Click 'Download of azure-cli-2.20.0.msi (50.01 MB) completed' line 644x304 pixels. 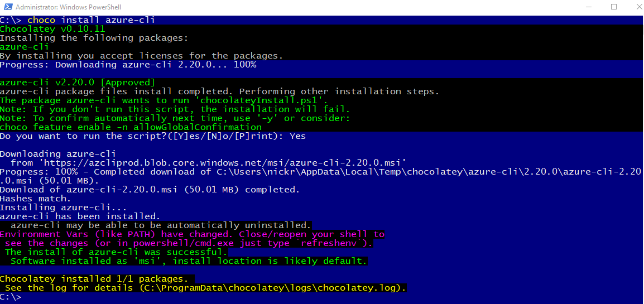point(150,190)
